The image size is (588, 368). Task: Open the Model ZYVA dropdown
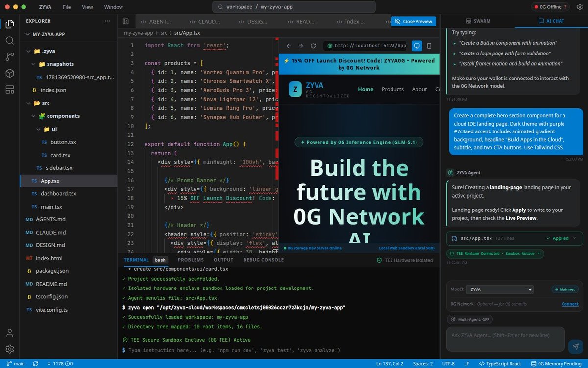click(x=500, y=289)
